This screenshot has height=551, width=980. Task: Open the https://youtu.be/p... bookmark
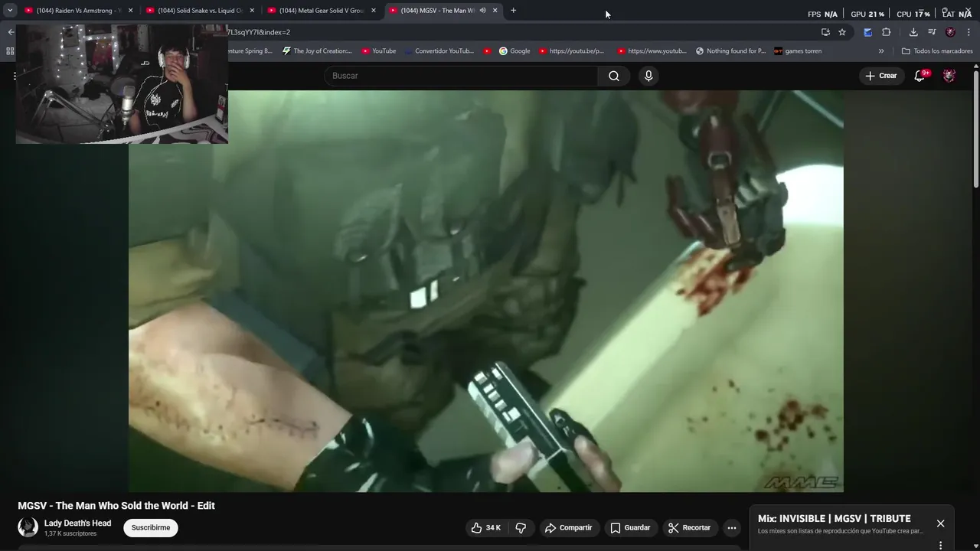point(571,51)
